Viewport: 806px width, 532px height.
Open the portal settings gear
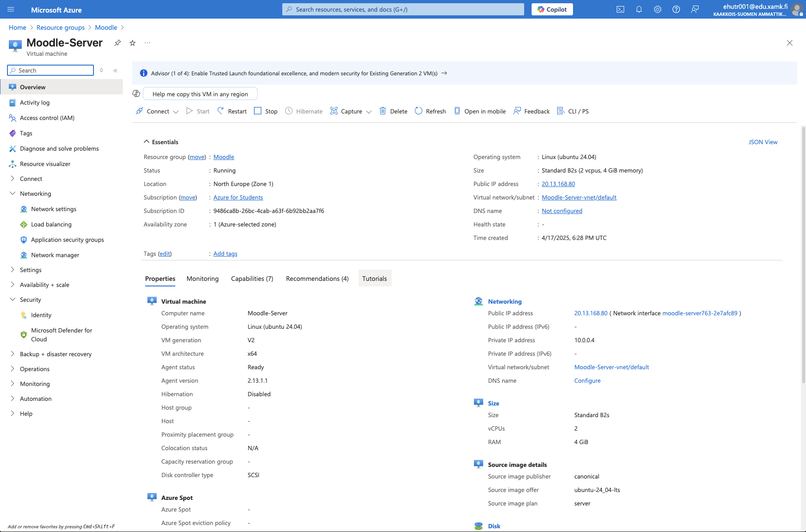click(657, 9)
